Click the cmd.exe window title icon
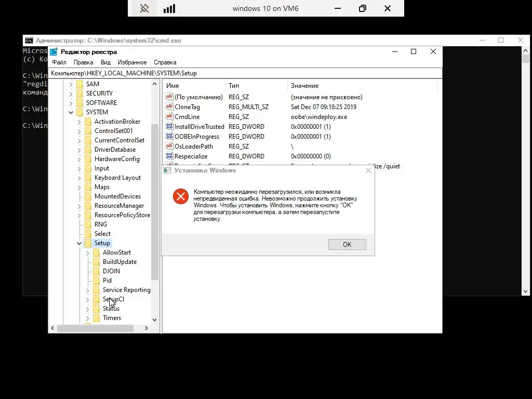Screen dimensions: 532x399 tap(29, 41)
